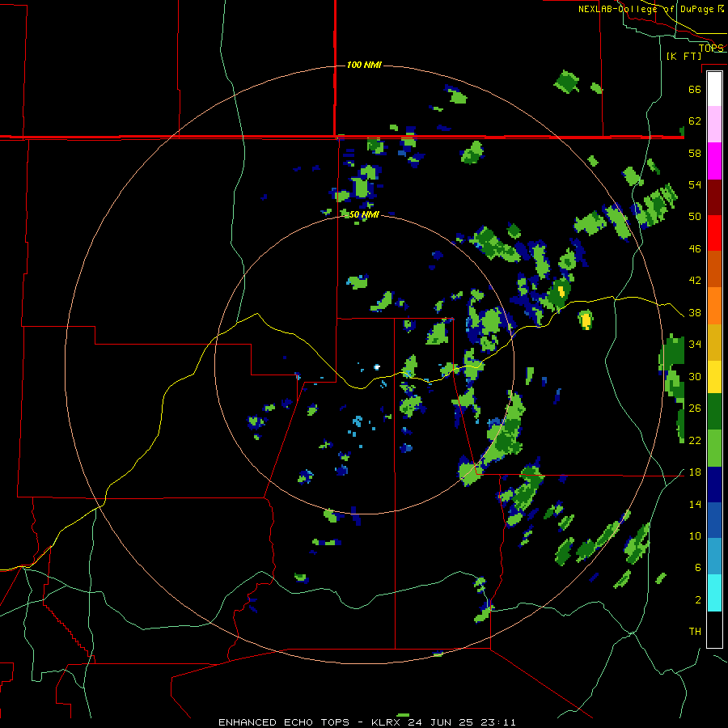Click the 23:11 timestamp
The image size is (728, 728).
point(499,722)
